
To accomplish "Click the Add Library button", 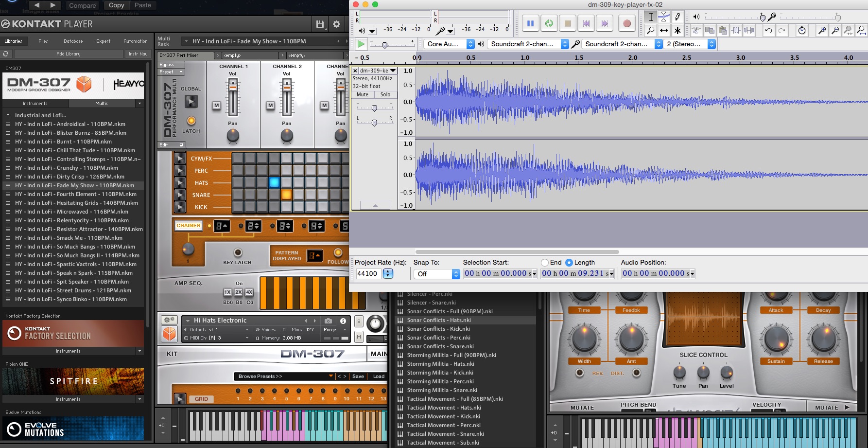I will [69, 54].
